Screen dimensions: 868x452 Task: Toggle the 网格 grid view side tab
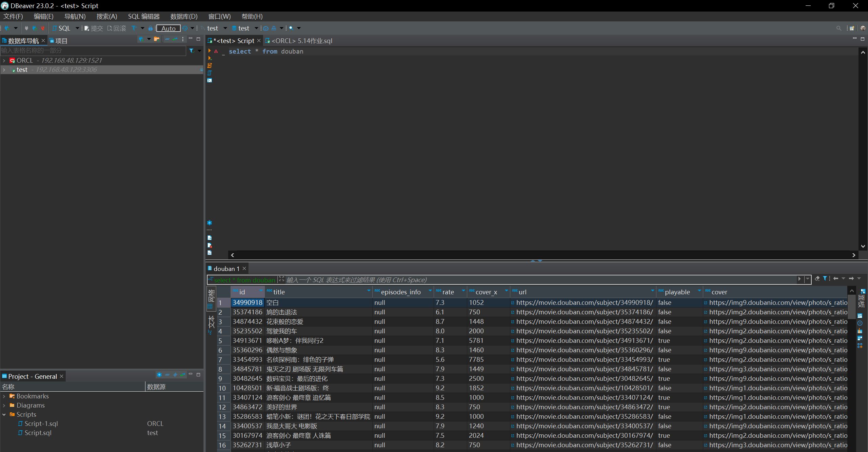tap(211, 299)
